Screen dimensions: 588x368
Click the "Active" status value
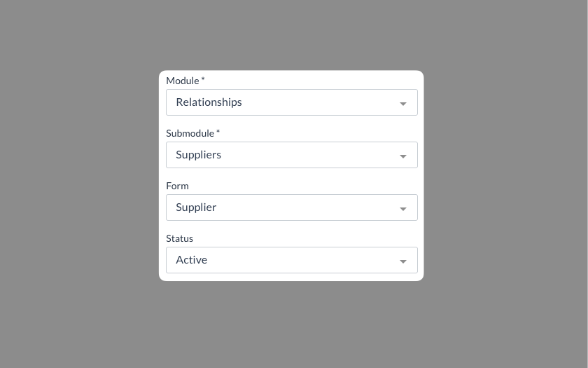click(x=191, y=260)
